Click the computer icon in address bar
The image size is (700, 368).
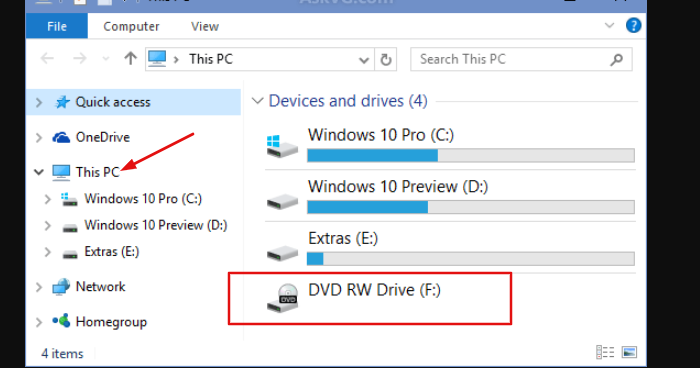[157, 59]
